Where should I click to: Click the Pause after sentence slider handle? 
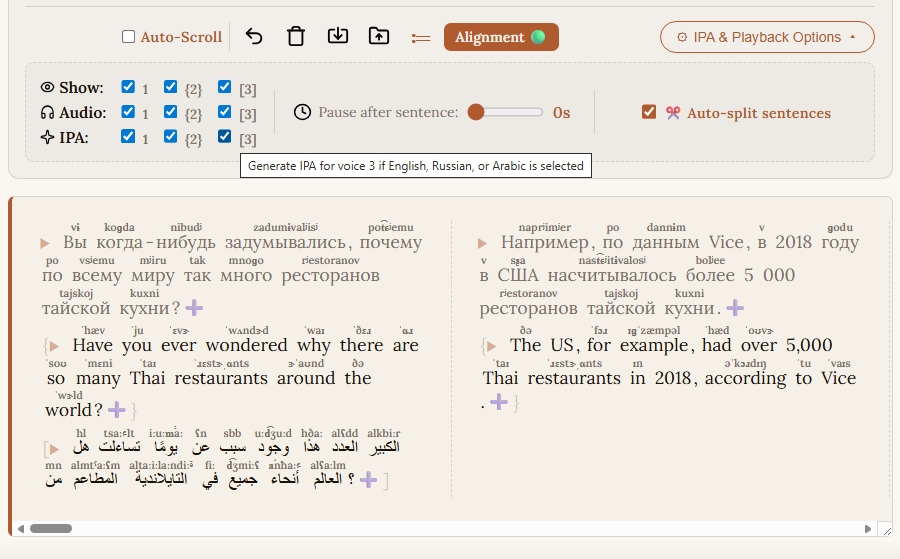click(x=476, y=112)
